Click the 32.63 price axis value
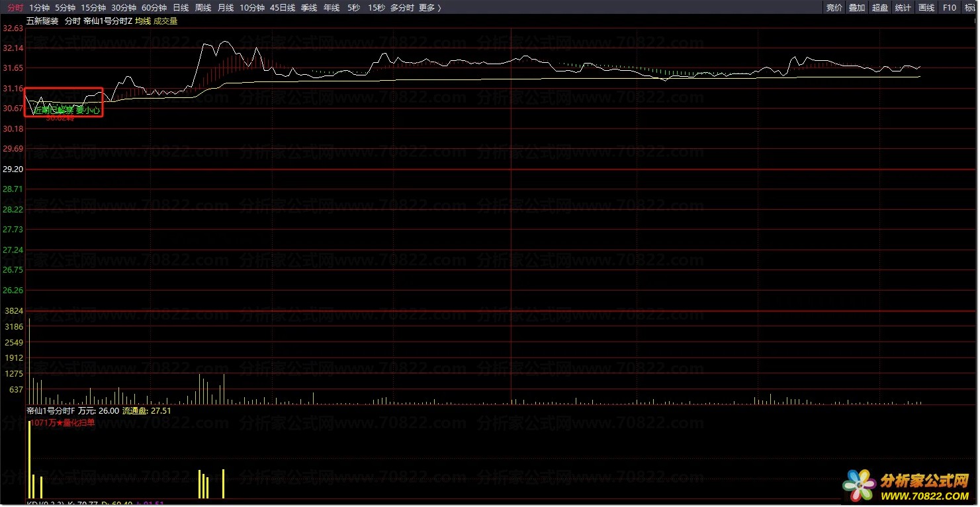The height and width of the screenshot is (507, 980). click(13, 28)
